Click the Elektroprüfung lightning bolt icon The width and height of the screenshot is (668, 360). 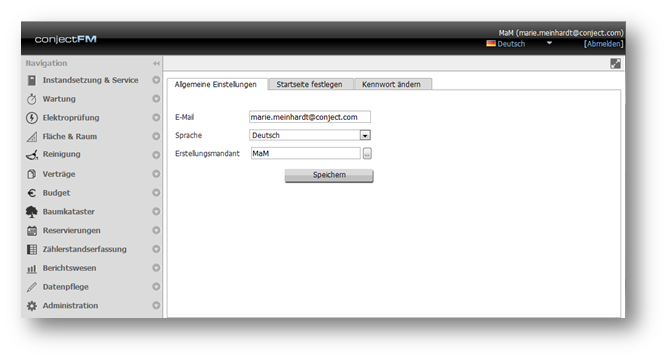point(32,118)
